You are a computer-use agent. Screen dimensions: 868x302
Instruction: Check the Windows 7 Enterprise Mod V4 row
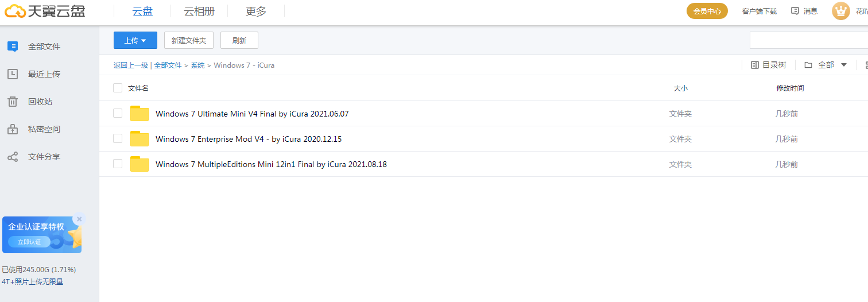(118, 138)
